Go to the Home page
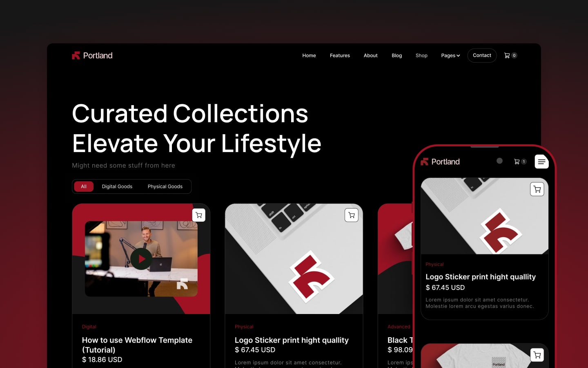The height and width of the screenshot is (368, 588). [309, 56]
